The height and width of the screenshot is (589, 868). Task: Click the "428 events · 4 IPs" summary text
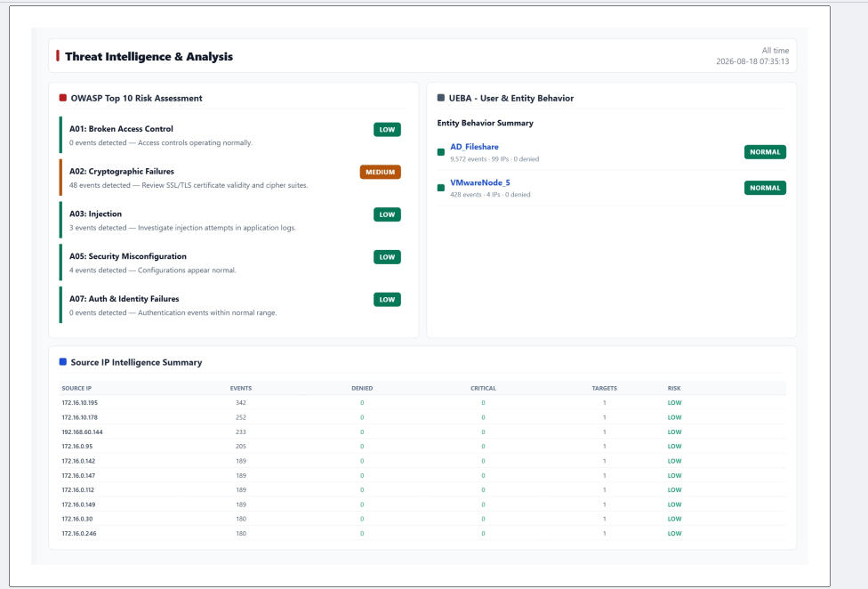(x=490, y=195)
